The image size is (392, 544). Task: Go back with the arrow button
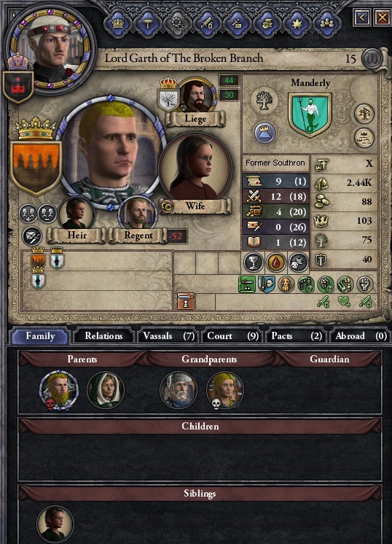point(361,18)
